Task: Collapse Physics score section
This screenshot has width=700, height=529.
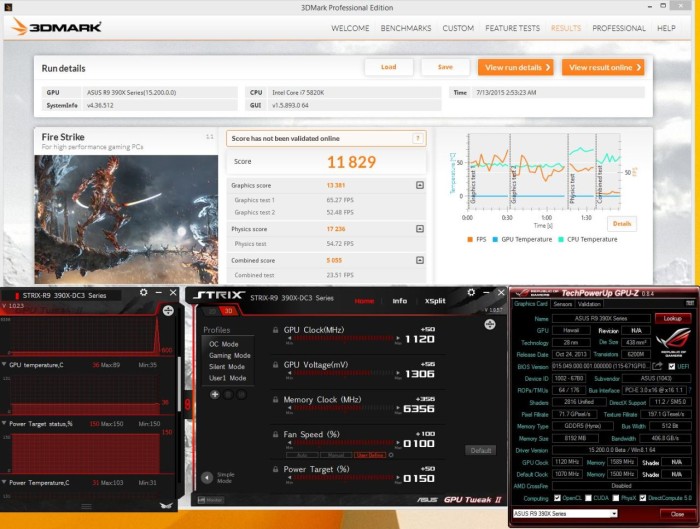Action: (x=420, y=229)
